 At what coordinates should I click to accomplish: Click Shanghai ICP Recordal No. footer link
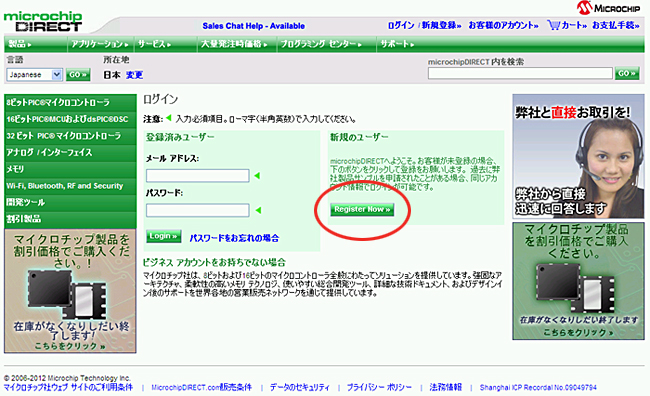pyautogui.click(x=538, y=387)
